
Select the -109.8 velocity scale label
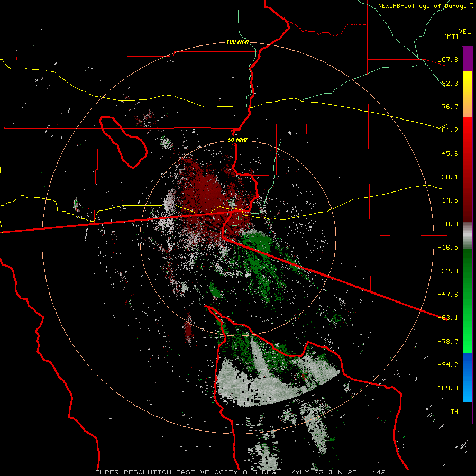[446, 388]
